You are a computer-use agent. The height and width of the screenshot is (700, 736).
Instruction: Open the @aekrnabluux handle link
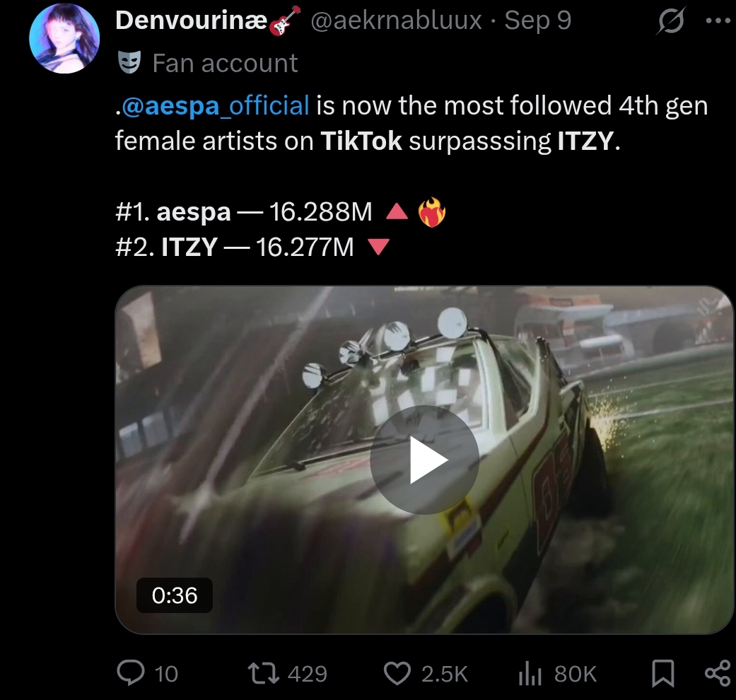pyautogui.click(x=396, y=21)
